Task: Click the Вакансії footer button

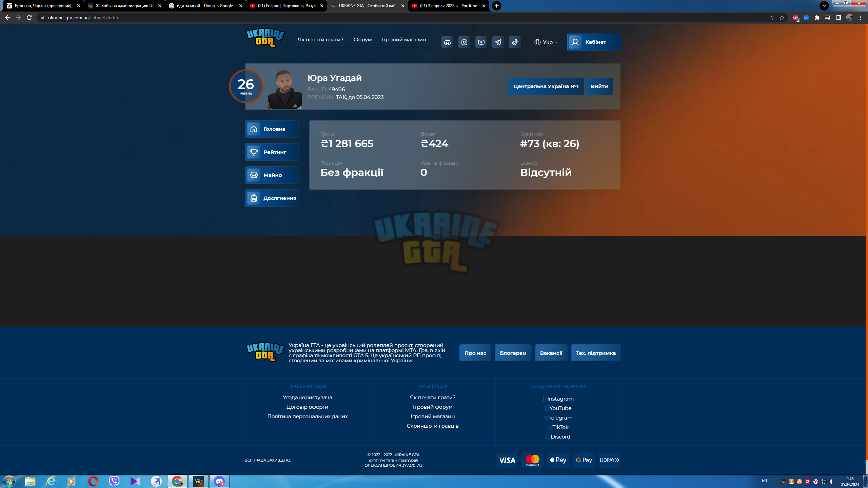Action: pyautogui.click(x=551, y=353)
